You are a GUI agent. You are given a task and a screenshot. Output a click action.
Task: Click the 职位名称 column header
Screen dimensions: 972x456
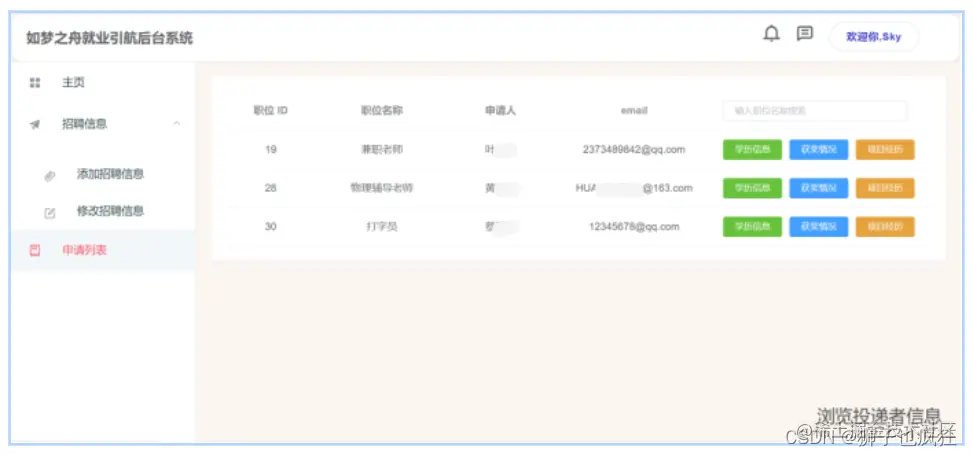(x=382, y=111)
